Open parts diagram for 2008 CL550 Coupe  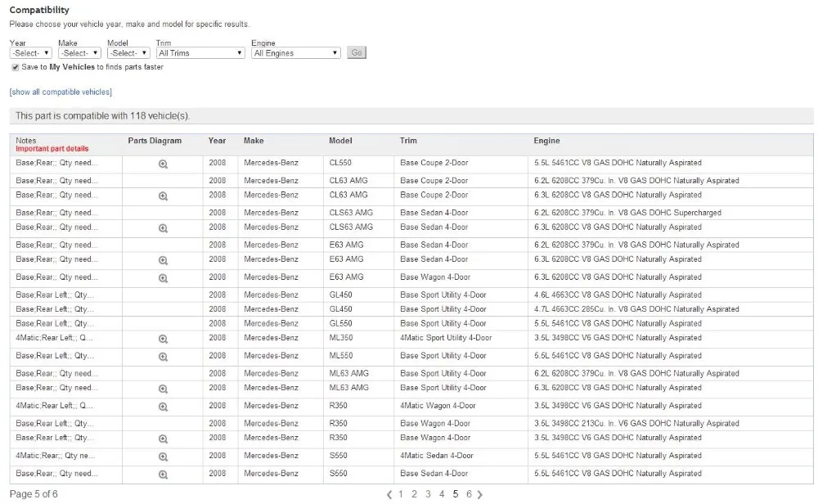pos(163,164)
